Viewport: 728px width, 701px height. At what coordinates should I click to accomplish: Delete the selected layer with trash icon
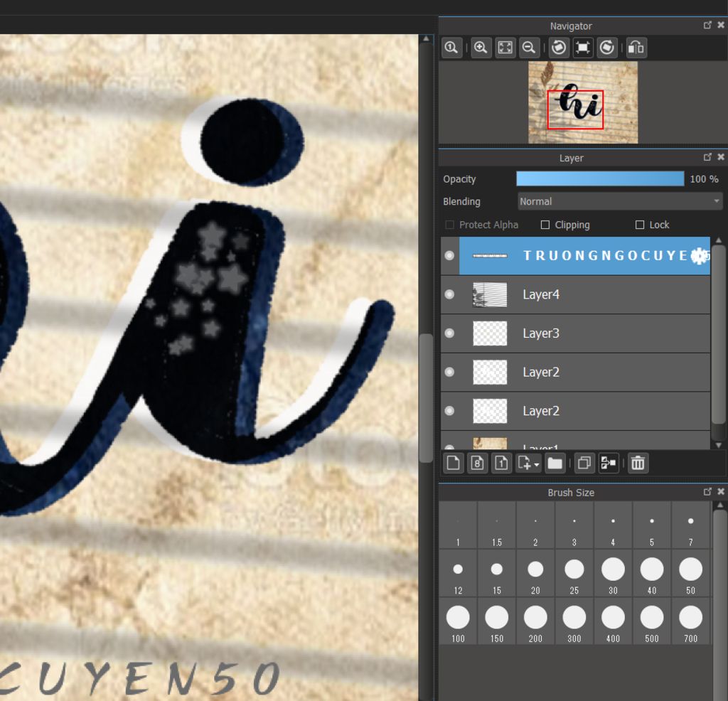coord(638,463)
